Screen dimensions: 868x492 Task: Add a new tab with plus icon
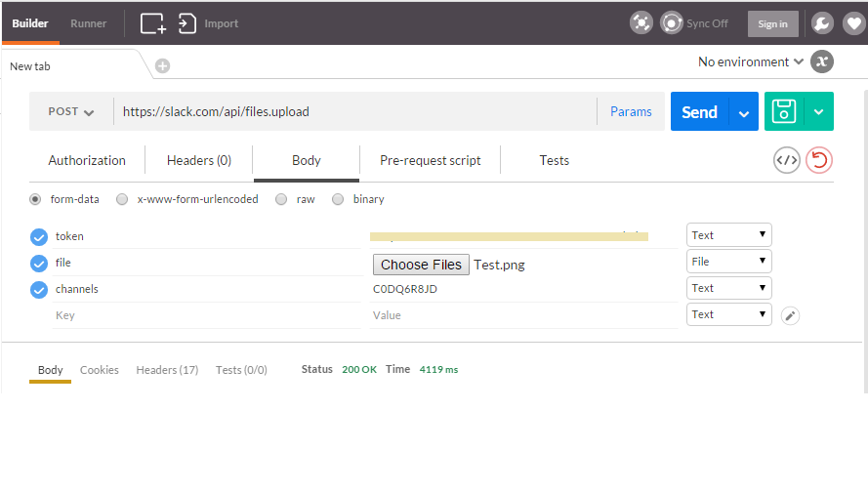163,66
